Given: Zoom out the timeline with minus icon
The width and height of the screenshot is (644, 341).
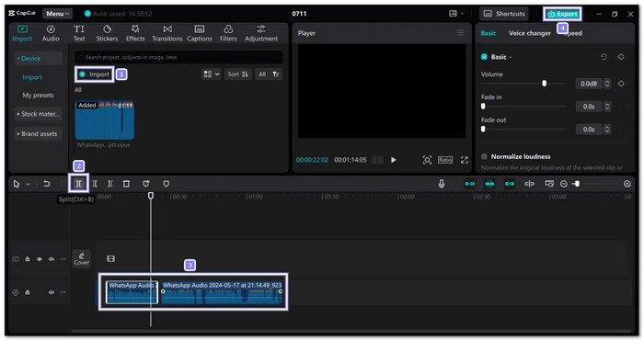Looking at the screenshot, I should pyautogui.click(x=563, y=184).
